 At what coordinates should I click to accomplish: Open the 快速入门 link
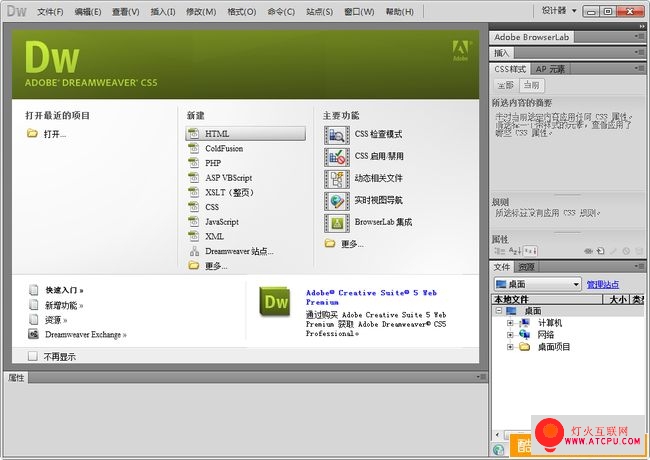pos(64,290)
